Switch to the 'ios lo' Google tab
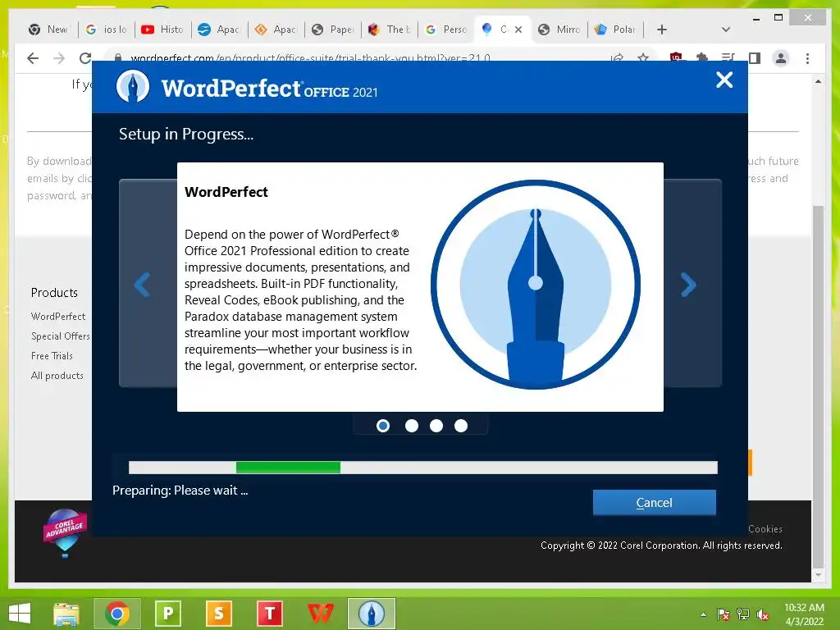 click(x=107, y=30)
